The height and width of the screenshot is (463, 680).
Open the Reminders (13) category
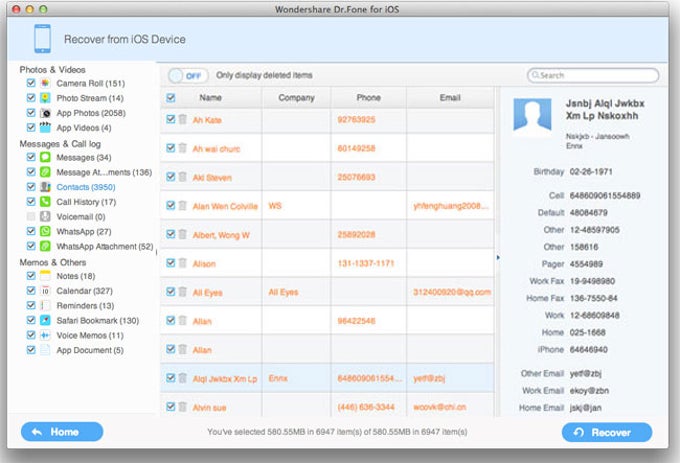85,306
